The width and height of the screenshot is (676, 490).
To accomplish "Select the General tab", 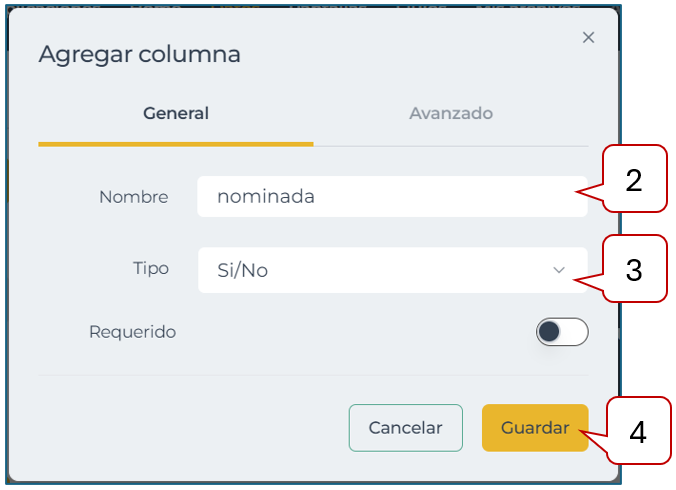I will click(176, 114).
